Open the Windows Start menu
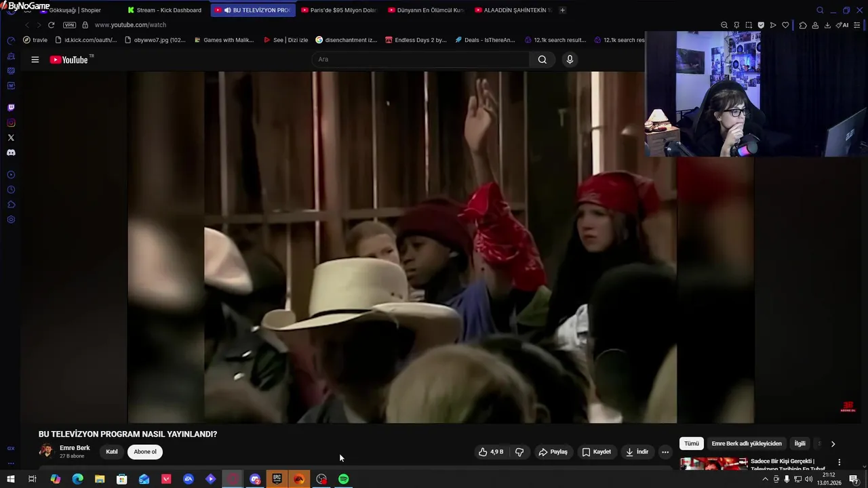 (10, 479)
